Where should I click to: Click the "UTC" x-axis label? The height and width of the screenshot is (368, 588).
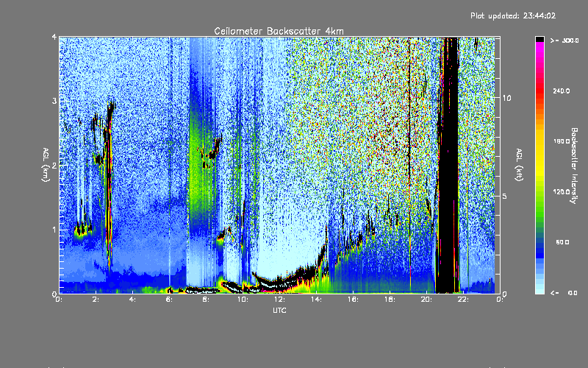click(x=279, y=310)
